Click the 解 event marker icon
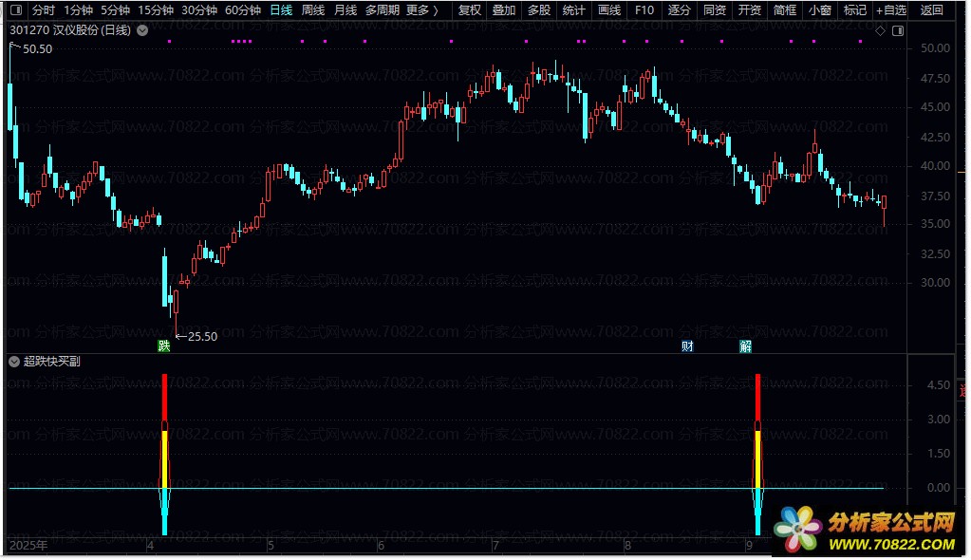 [x=746, y=346]
